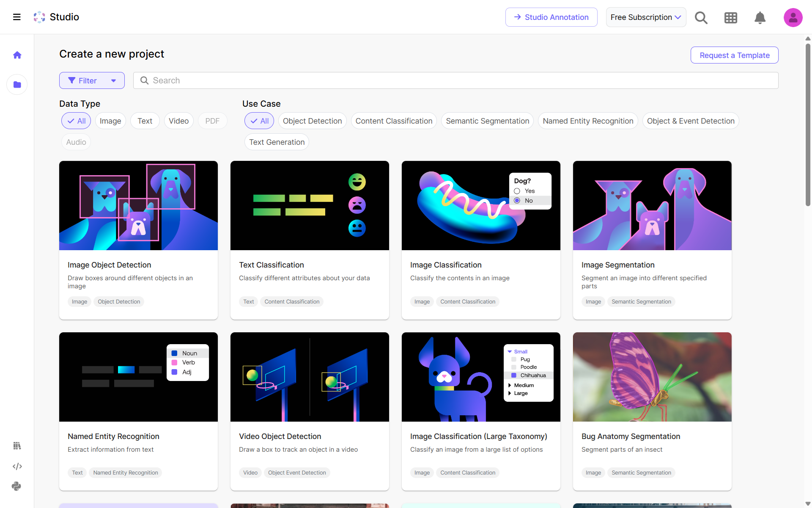Select Text Generation use case
Screen dimensions: 812x508
(277, 142)
